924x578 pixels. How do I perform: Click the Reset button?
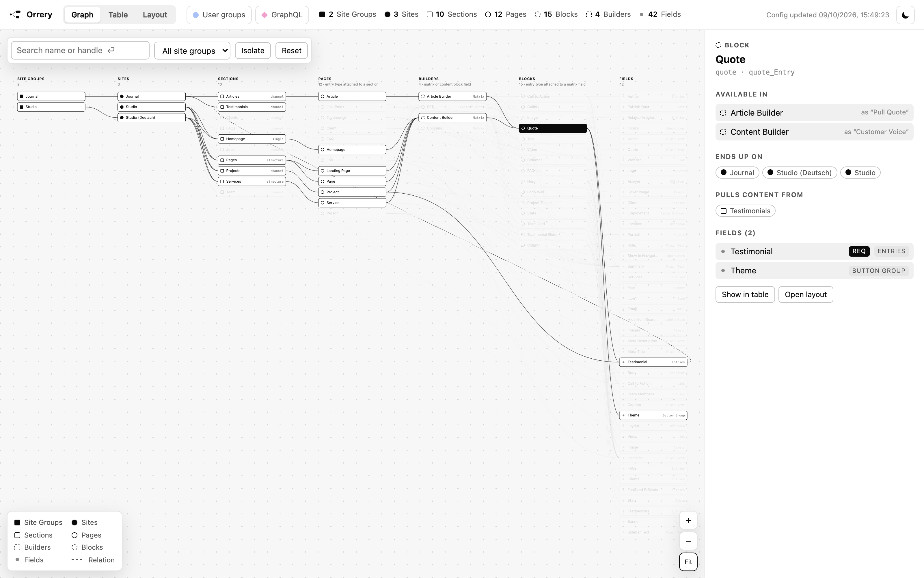coord(291,51)
